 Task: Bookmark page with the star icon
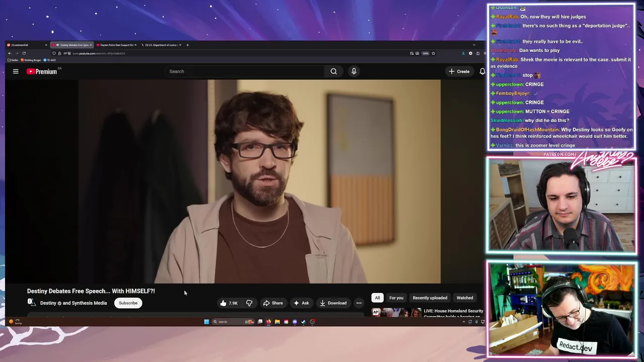coord(433,53)
